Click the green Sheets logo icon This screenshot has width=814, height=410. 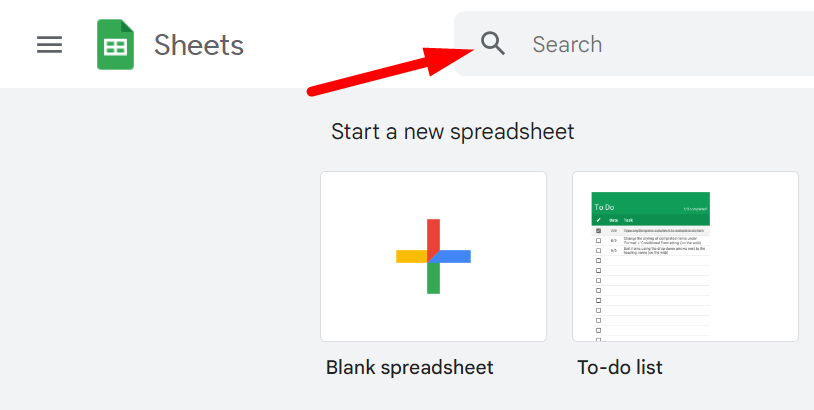point(115,45)
